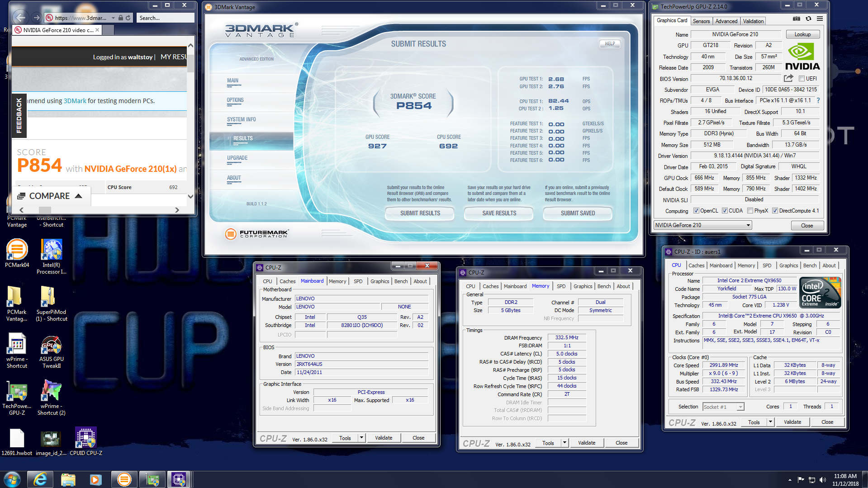Toggle the CUDA checkbox in GPU-Z

click(725, 211)
